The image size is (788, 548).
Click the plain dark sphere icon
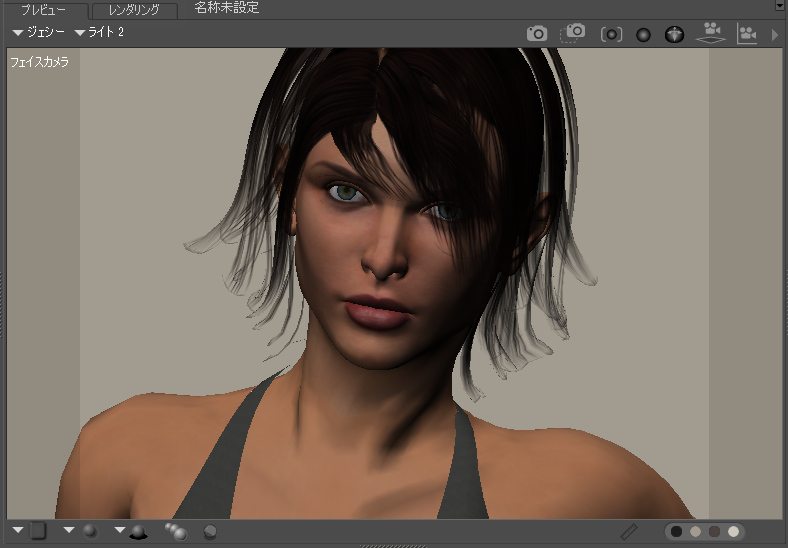643,35
